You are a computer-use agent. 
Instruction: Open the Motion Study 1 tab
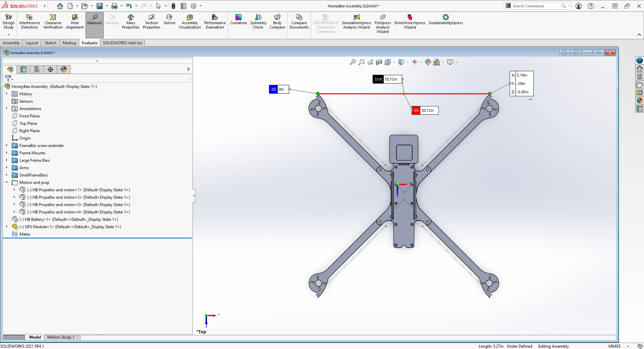pyautogui.click(x=61, y=337)
